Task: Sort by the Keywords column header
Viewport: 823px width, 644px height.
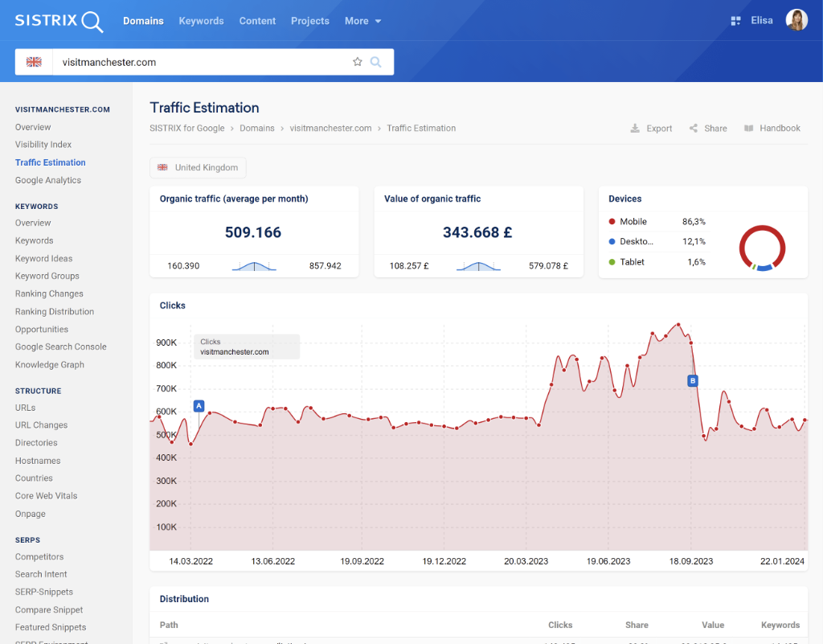Action: pos(780,625)
